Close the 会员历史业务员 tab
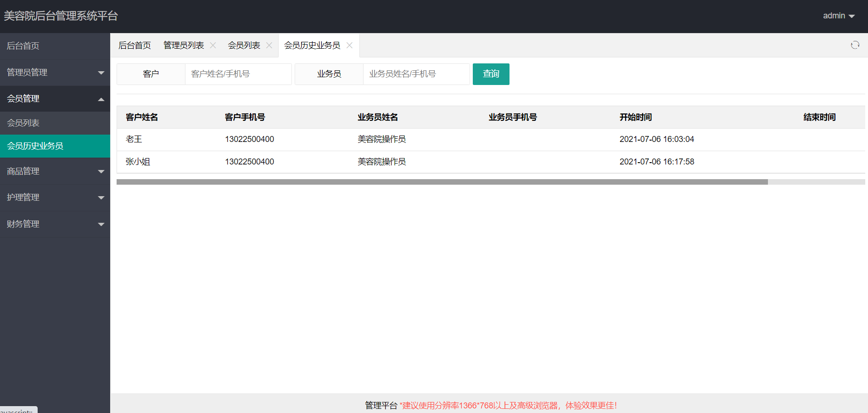 349,45
